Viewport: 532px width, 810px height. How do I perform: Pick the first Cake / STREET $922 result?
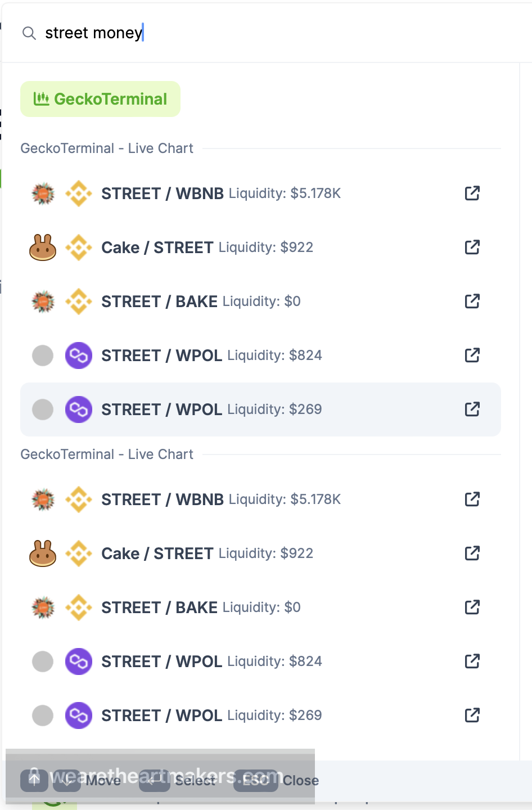pyautogui.click(x=260, y=247)
